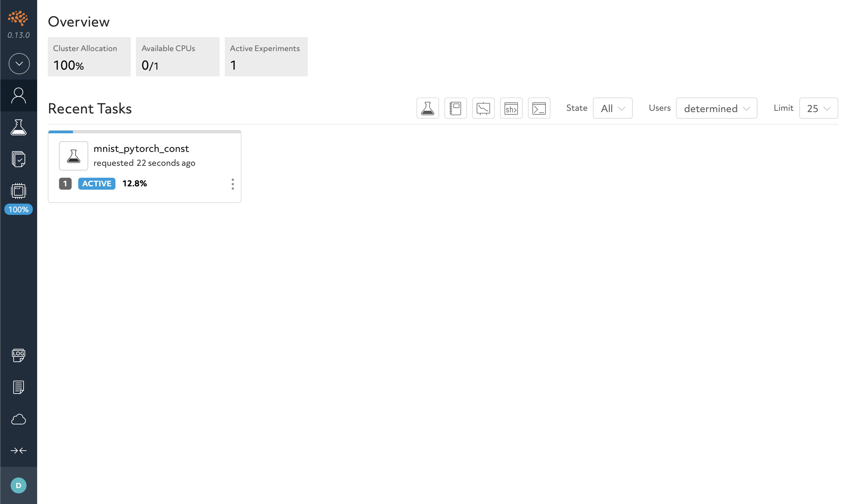The width and height of the screenshot is (849, 504).
Task: Click the version 0.13.0 text
Action: click(19, 35)
